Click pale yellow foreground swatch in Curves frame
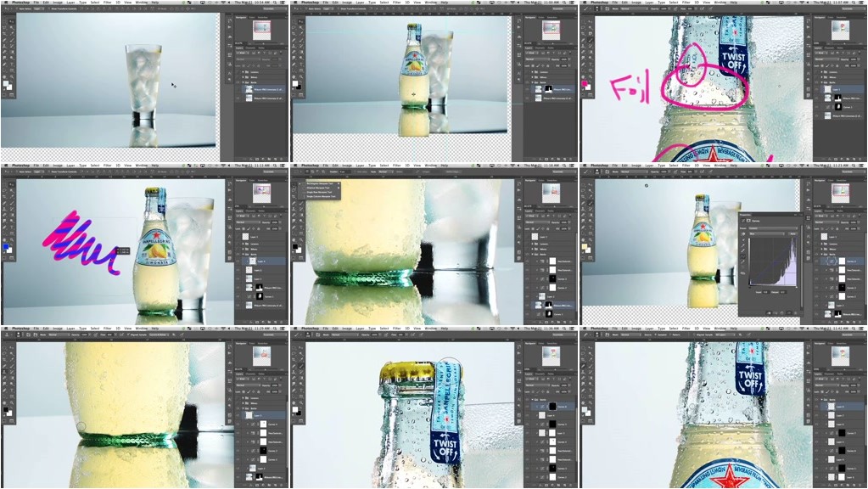 tap(585, 246)
